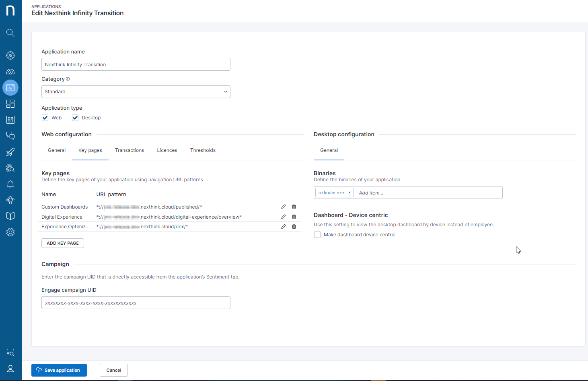
Task: Edit the Experience Optimiz... key page
Action: (x=284, y=227)
